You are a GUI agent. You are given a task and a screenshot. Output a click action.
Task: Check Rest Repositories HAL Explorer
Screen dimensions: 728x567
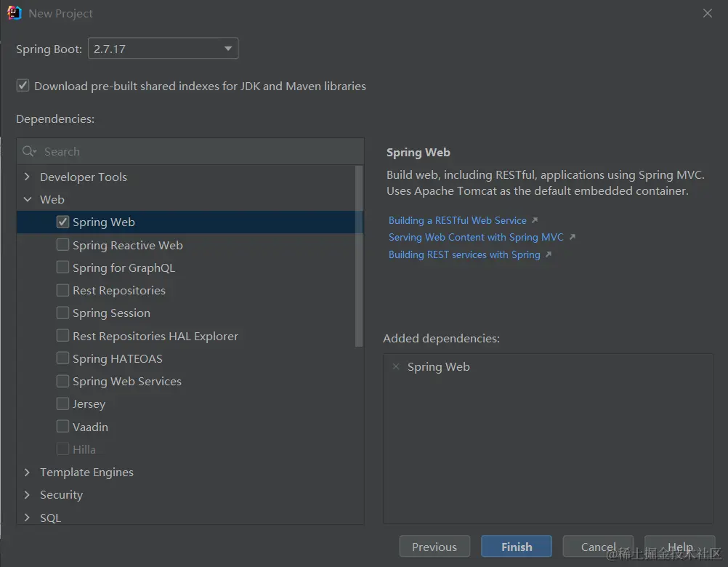pos(62,336)
